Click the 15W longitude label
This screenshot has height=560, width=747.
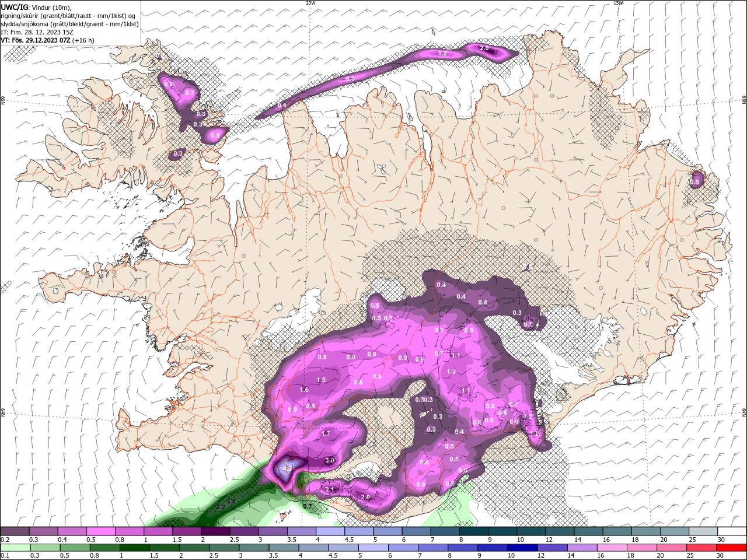pyautogui.click(x=619, y=3)
